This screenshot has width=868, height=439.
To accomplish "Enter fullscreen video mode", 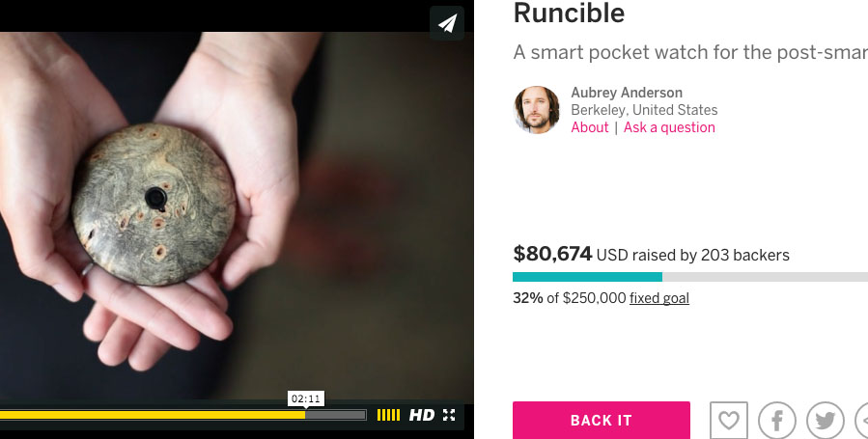I will (449, 415).
